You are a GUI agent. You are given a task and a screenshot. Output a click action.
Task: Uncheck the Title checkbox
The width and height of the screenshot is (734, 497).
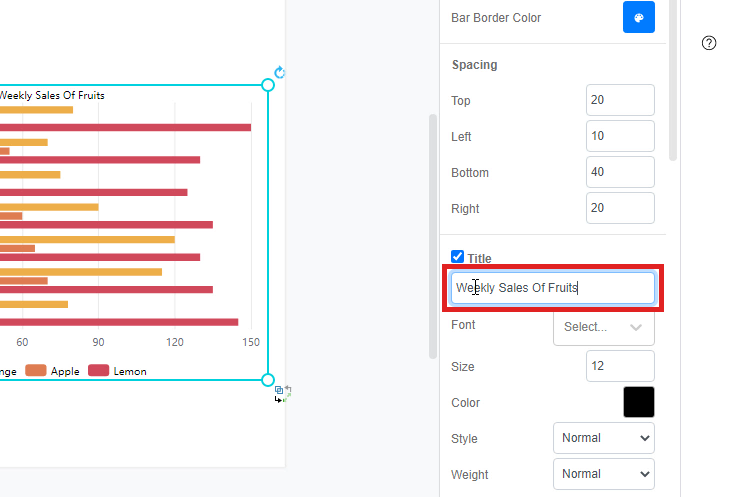(x=457, y=257)
